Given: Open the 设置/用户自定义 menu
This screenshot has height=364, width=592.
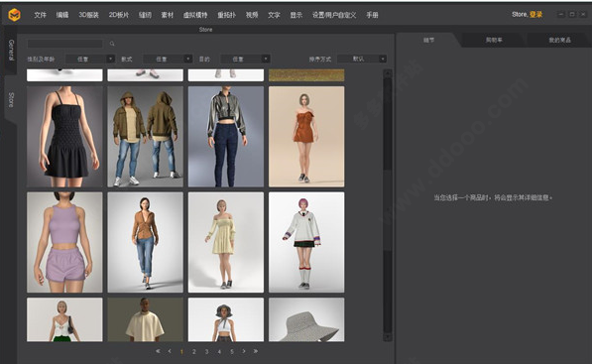Looking at the screenshot, I should click(334, 15).
